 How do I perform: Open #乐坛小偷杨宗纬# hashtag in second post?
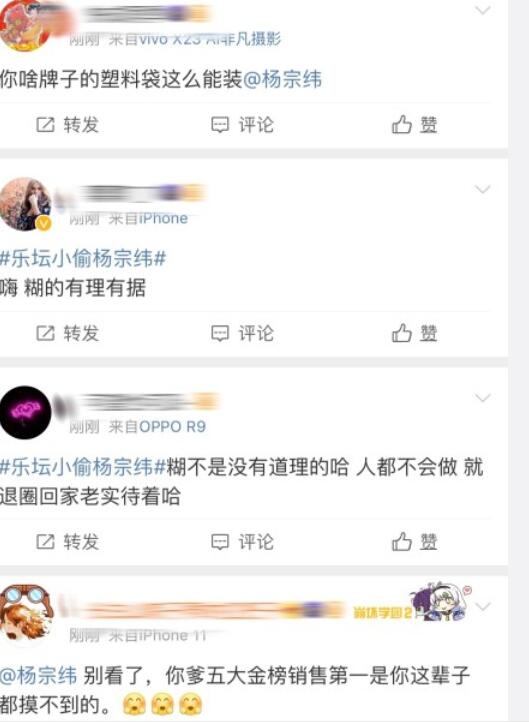tap(83, 258)
